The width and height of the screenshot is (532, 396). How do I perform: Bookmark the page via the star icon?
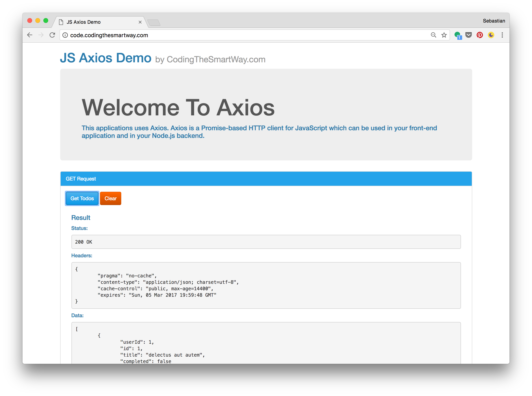(444, 35)
